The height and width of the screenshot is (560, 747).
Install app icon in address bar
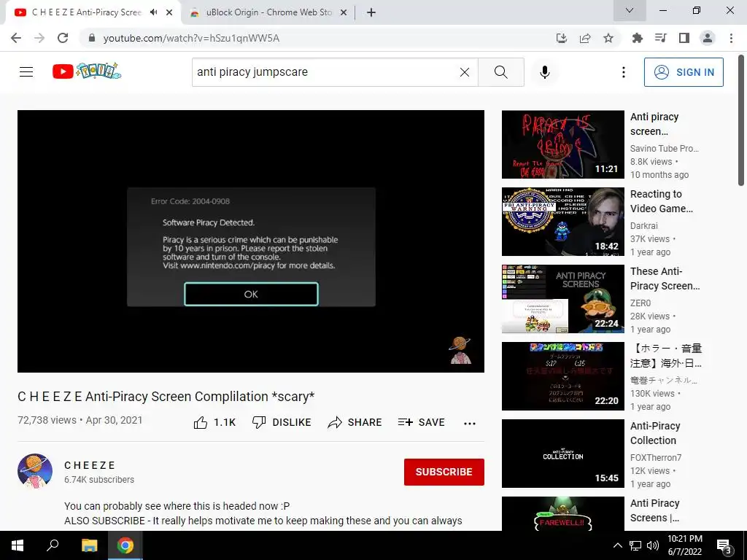[562, 38]
